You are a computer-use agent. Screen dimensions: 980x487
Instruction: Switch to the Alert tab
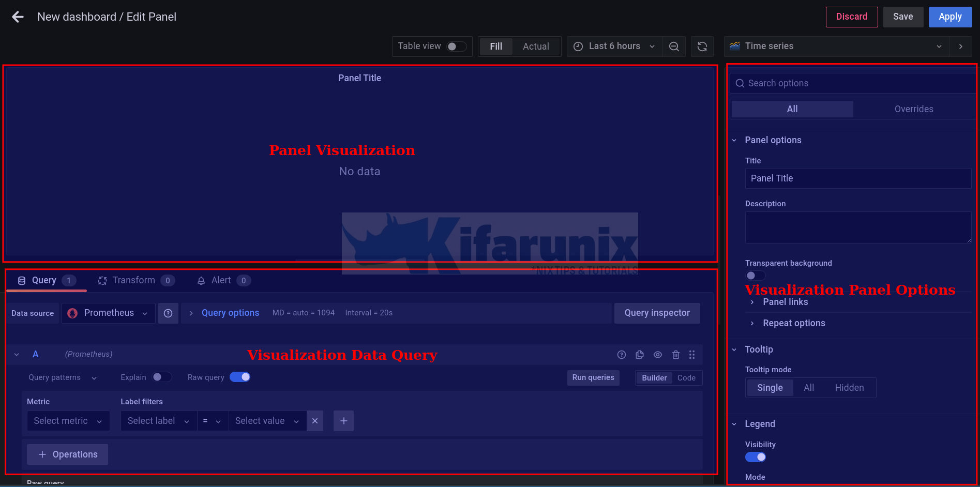pos(223,280)
